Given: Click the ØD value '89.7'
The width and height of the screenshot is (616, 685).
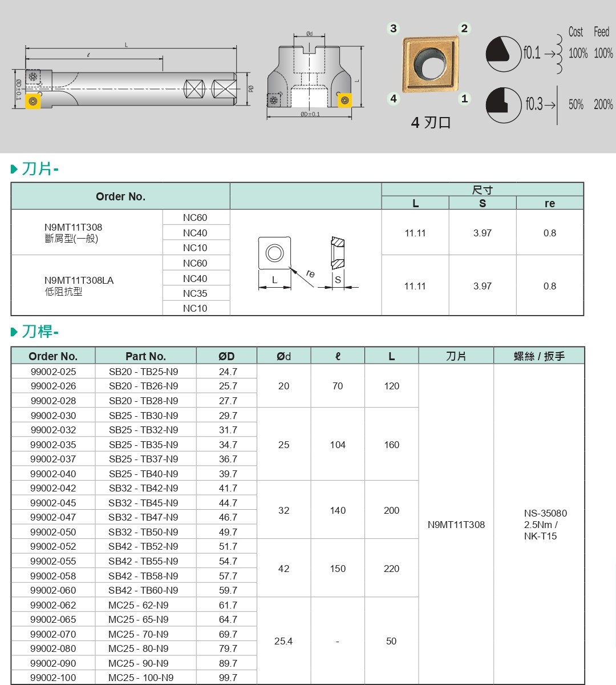Looking at the screenshot, I should pos(228,663).
